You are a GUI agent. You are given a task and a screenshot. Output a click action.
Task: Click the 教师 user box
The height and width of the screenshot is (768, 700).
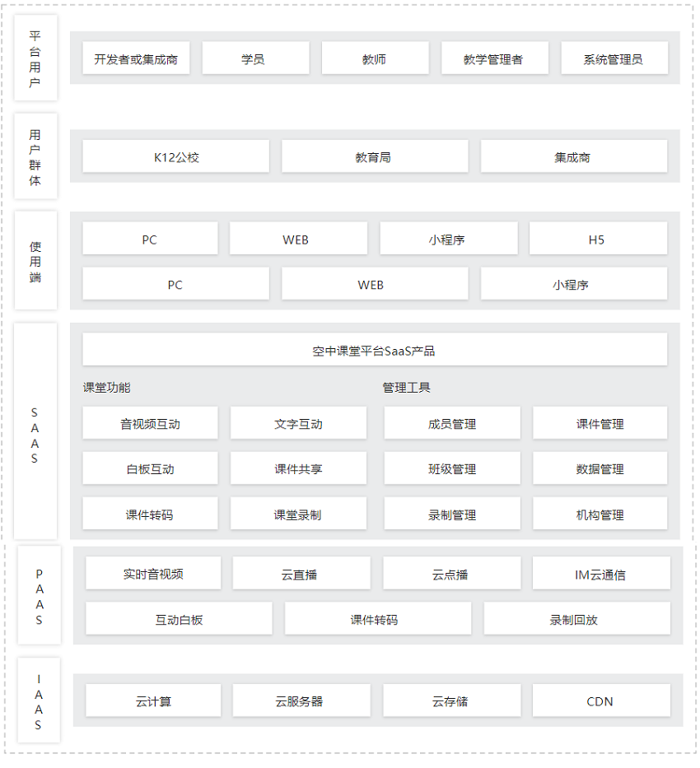(x=375, y=58)
